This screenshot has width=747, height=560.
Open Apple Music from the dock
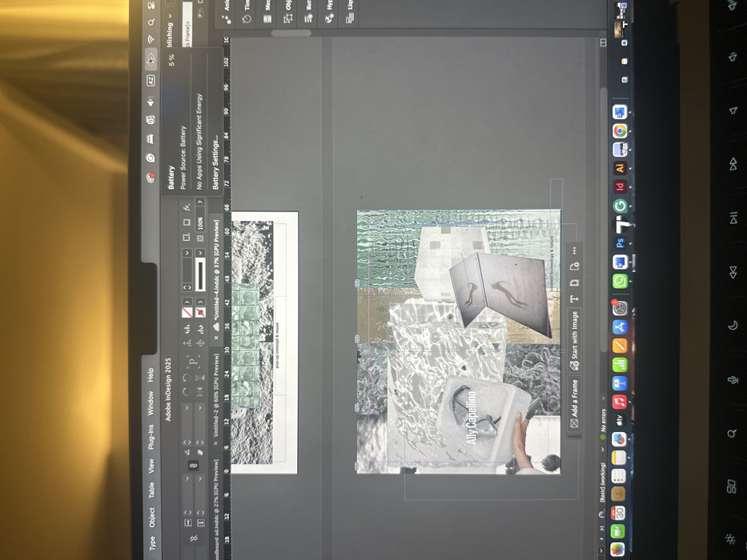click(620, 402)
